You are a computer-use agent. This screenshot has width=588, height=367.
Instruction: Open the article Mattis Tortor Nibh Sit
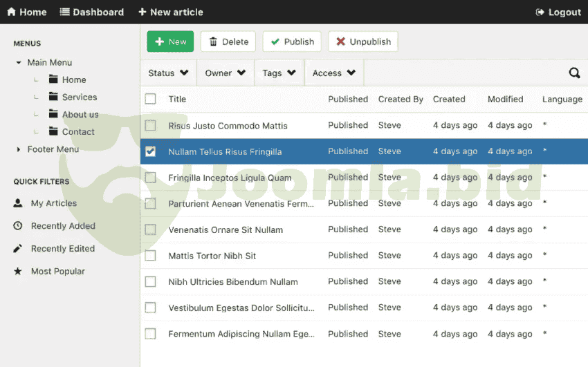point(212,256)
